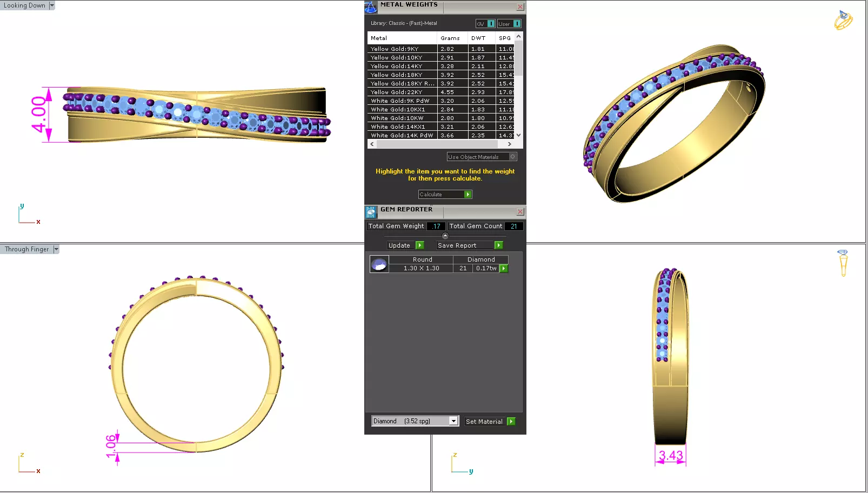Click the 1.30 X 1.30 gem size cell
Viewport: 868px width, 493px height.
pyautogui.click(x=421, y=269)
